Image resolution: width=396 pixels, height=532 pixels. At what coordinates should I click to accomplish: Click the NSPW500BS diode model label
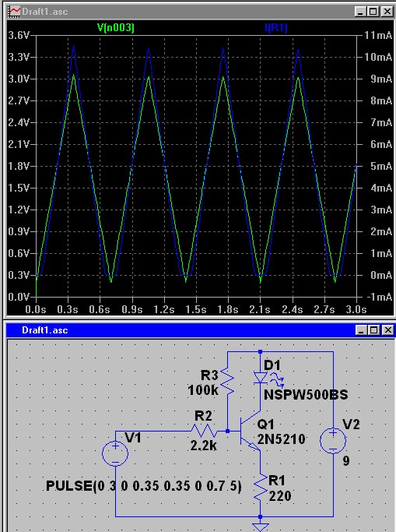click(306, 395)
